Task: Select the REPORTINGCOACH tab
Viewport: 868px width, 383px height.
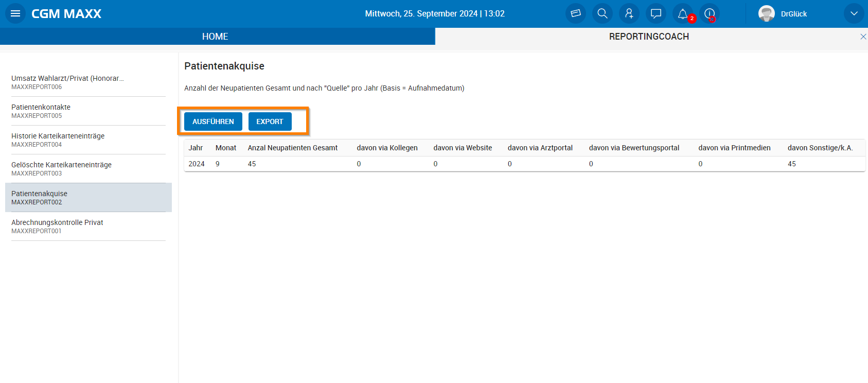Action: [649, 37]
